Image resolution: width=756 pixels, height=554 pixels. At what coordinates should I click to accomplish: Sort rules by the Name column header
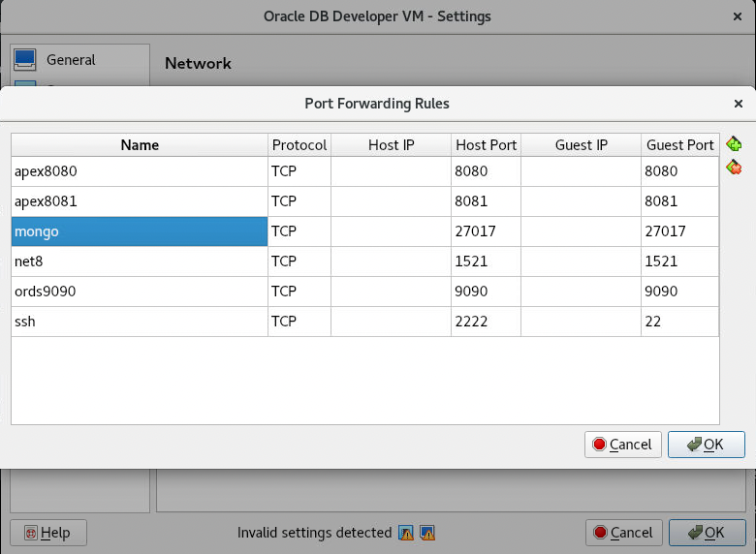[x=140, y=145]
